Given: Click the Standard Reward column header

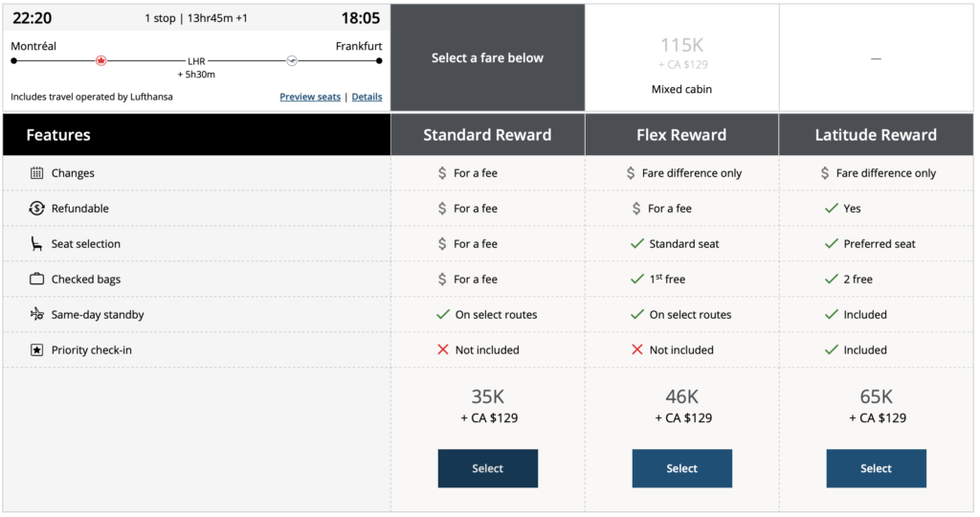Looking at the screenshot, I should click(x=487, y=135).
